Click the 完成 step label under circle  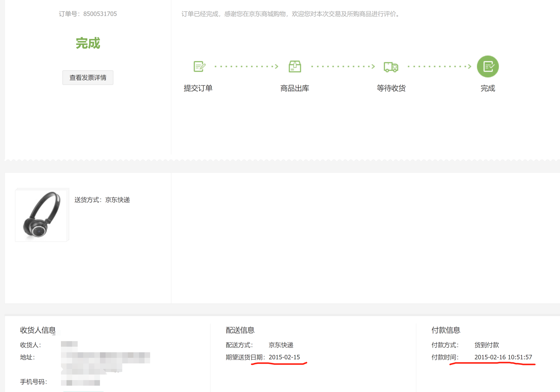click(x=488, y=88)
